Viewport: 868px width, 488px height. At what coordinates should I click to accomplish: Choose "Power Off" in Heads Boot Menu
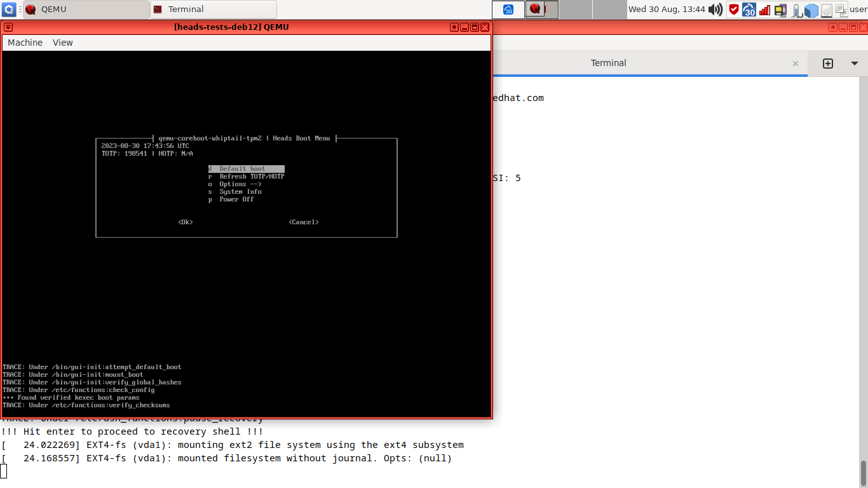236,199
